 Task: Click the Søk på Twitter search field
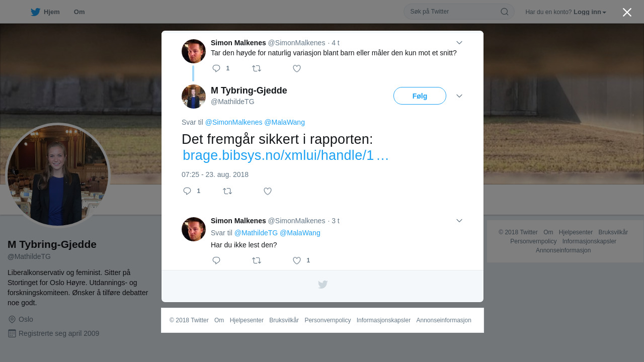click(x=453, y=12)
